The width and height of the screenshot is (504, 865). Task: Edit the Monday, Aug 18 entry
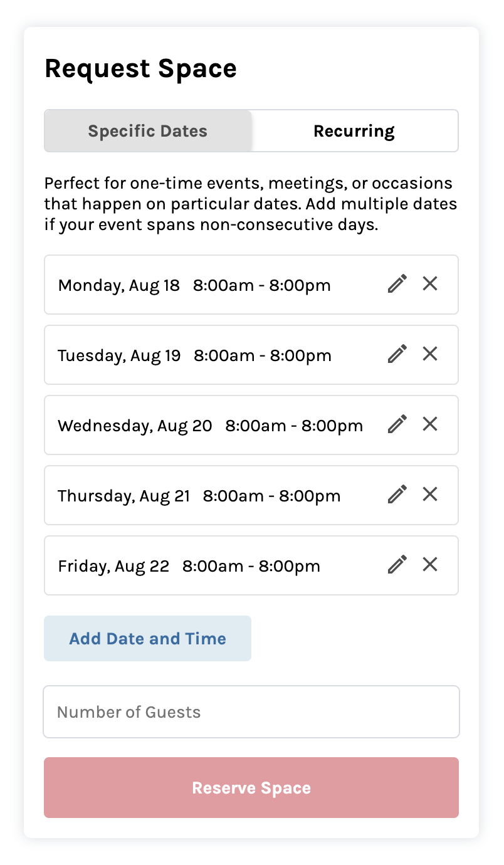[397, 284]
